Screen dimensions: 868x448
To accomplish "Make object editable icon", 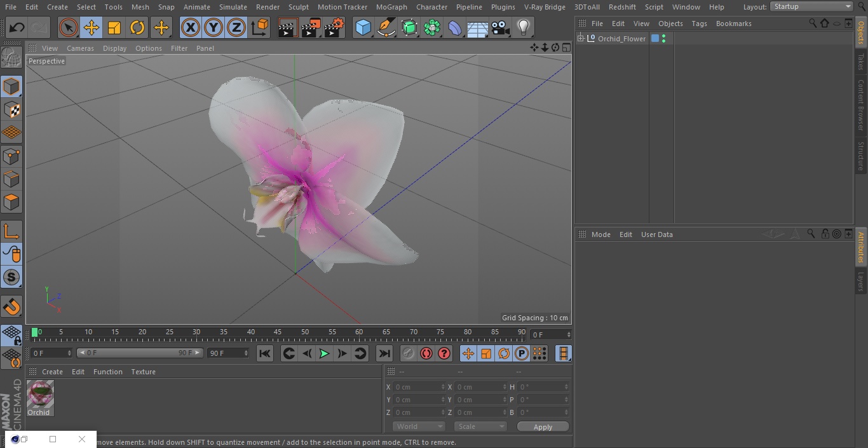I will tap(11, 58).
